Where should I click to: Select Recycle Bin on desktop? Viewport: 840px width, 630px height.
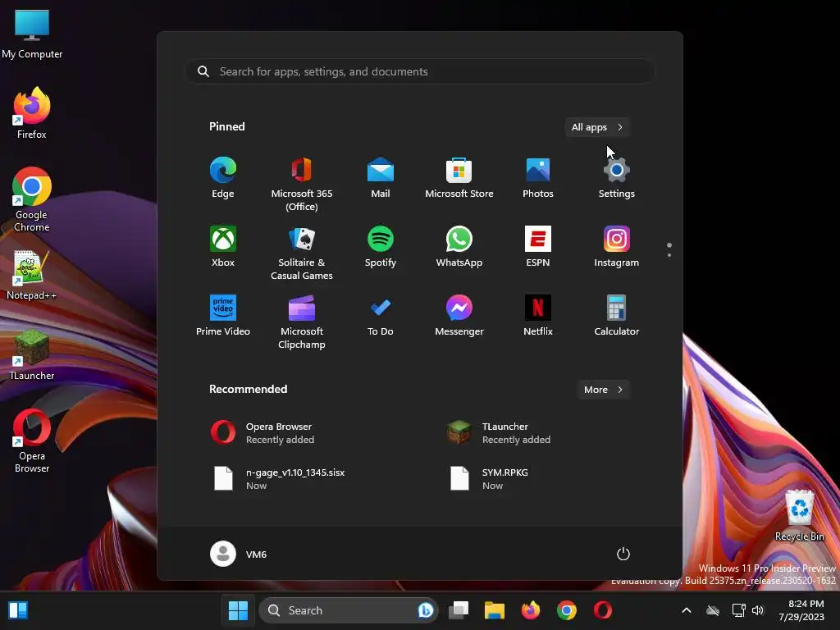click(799, 515)
